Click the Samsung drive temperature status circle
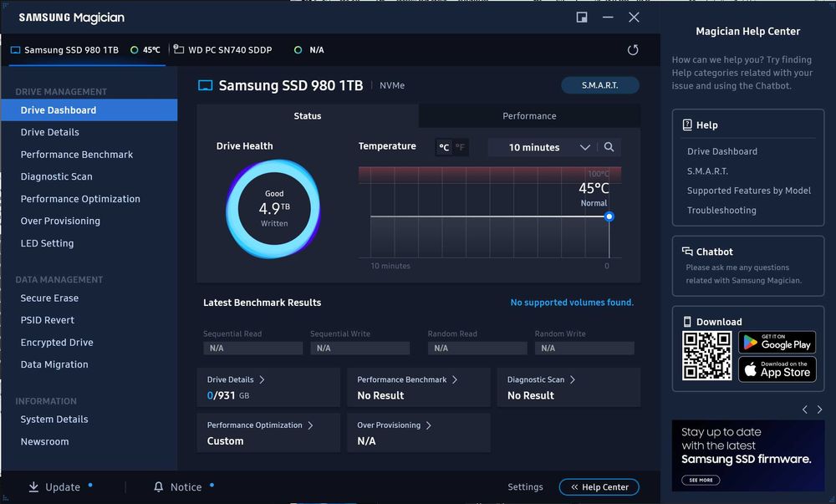The height and width of the screenshot is (504, 836). point(135,50)
